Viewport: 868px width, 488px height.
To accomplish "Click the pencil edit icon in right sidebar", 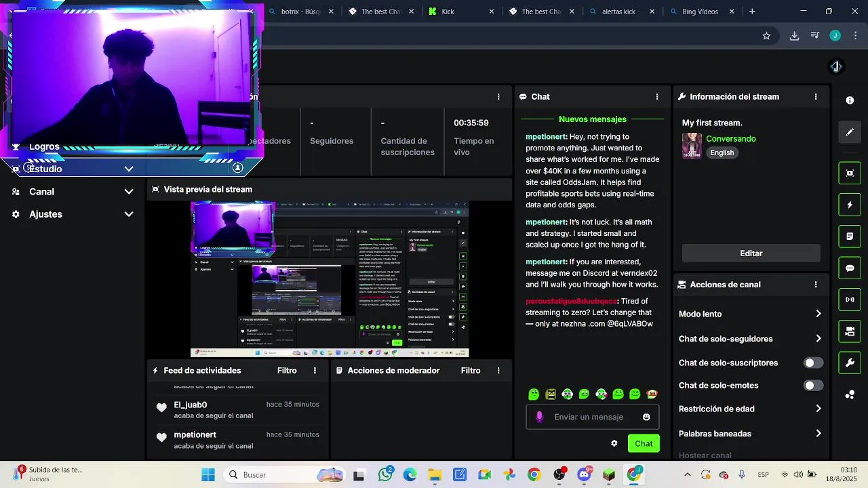I will click(x=850, y=132).
